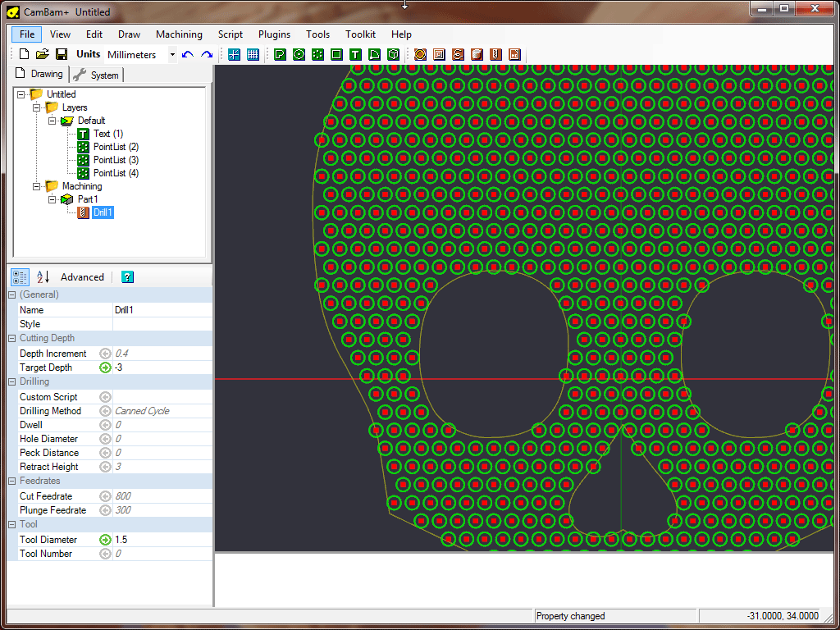
Task: Select the Draw Circle tool
Action: 299,54
